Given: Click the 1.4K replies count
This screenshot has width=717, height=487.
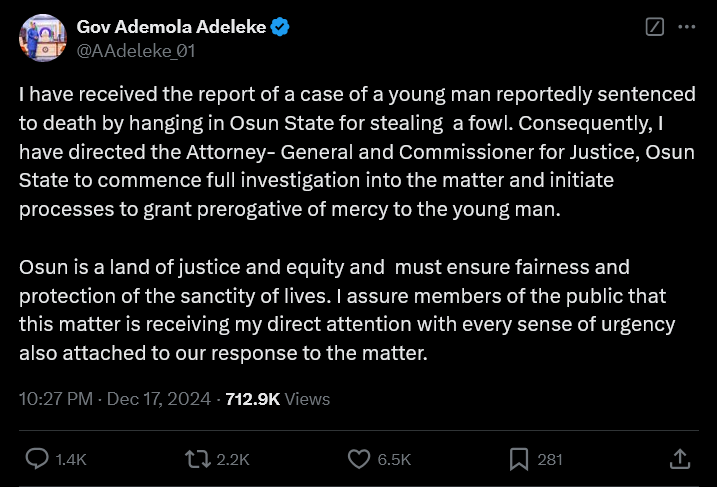Looking at the screenshot, I should [x=71, y=460].
